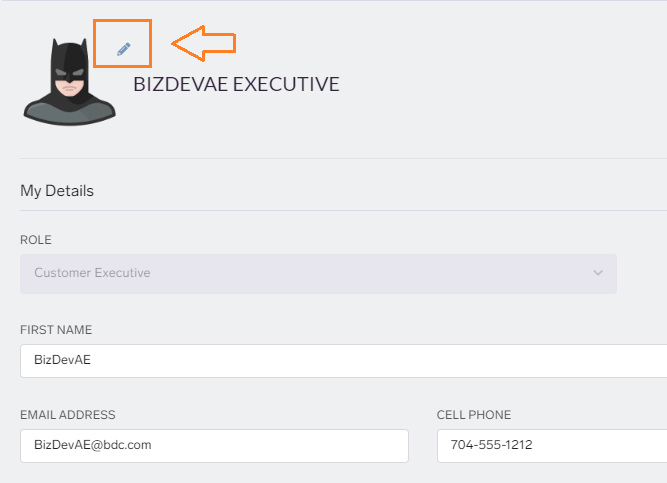667x483 pixels.
Task: Click the pencil edit icon near the avatar
Action: coord(124,49)
